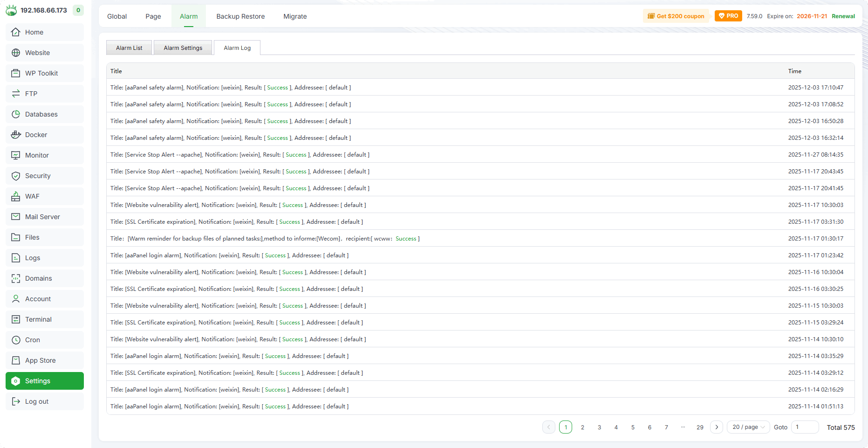Go to next page with right chevron
868x448 pixels.
coord(717,427)
